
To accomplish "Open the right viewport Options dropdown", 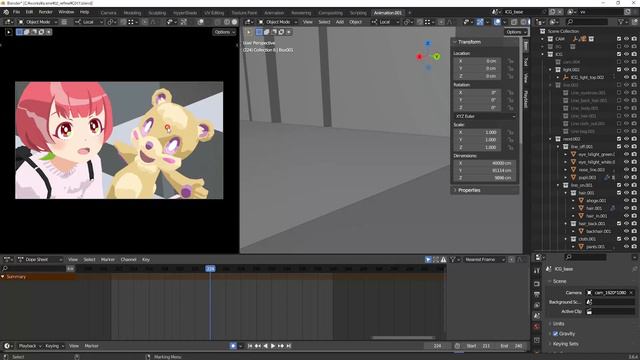I will (x=516, y=32).
